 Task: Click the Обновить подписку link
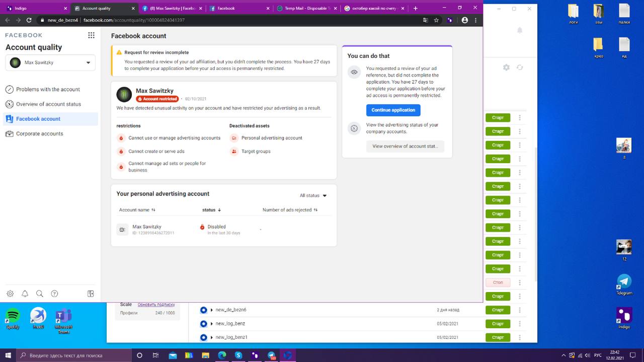pos(156,305)
